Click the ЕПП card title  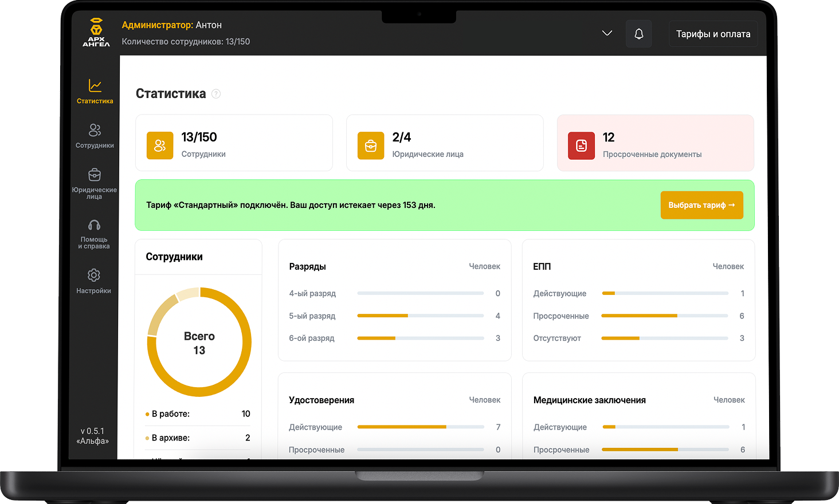(x=542, y=266)
